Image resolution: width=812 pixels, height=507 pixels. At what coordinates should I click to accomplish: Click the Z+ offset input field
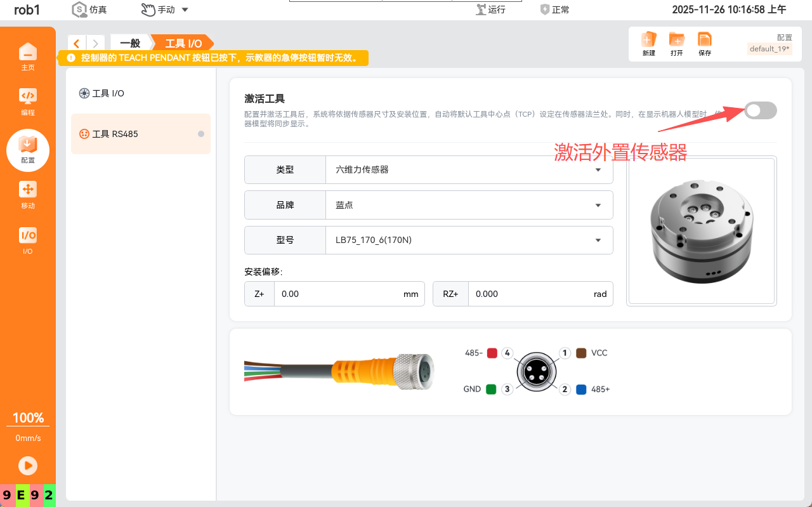(339, 294)
